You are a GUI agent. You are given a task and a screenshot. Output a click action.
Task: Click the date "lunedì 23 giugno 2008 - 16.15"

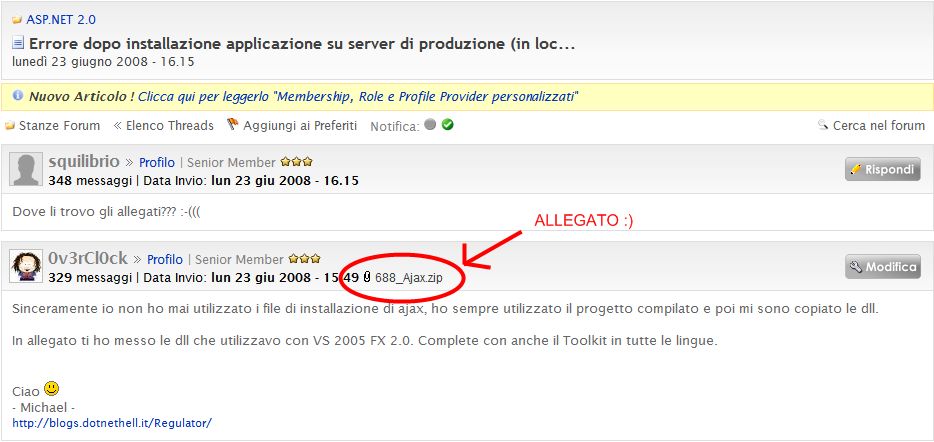[x=103, y=62]
